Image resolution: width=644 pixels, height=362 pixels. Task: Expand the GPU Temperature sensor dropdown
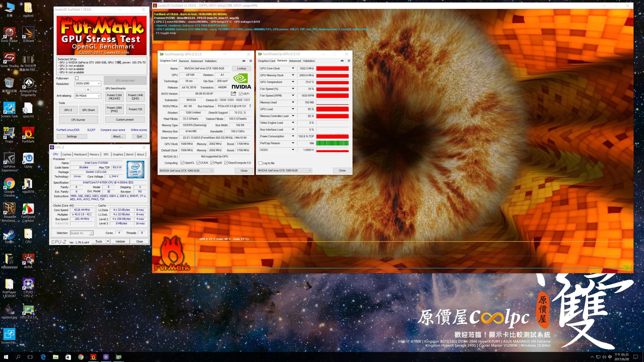point(293,82)
